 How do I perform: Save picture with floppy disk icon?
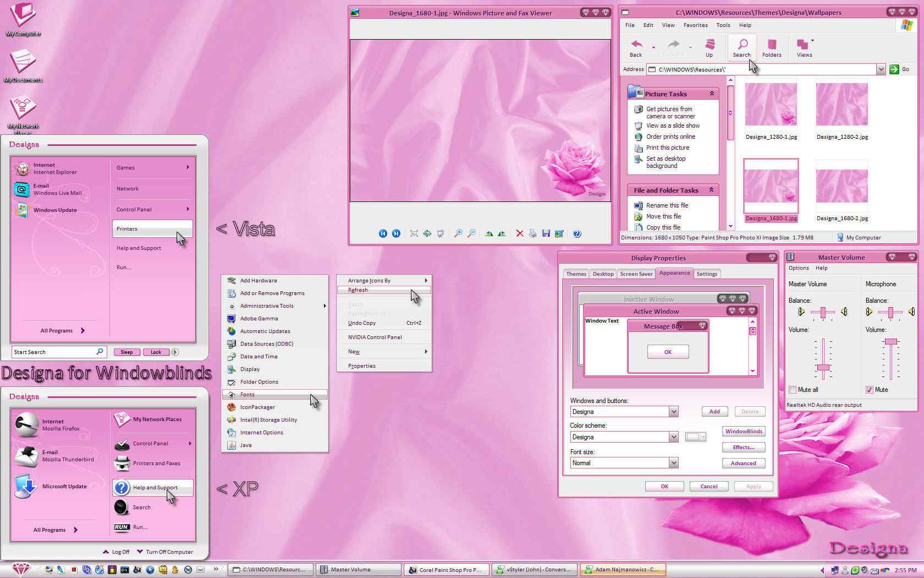pyautogui.click(x=546, y=233)
